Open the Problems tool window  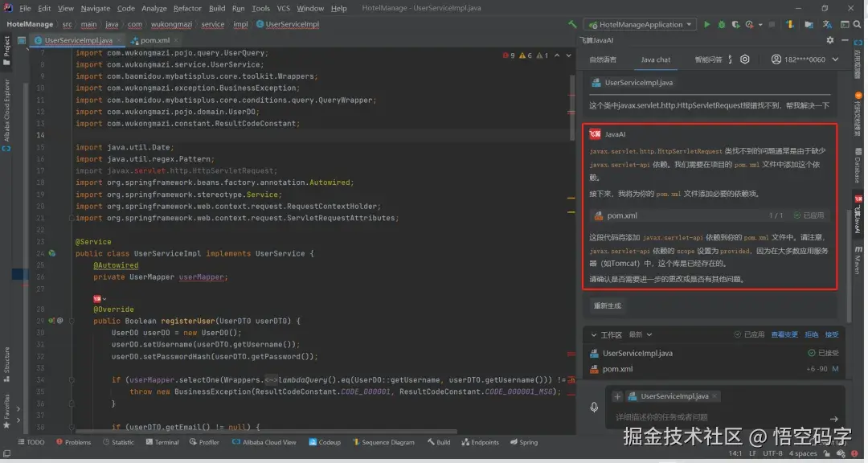coord(74,442)
